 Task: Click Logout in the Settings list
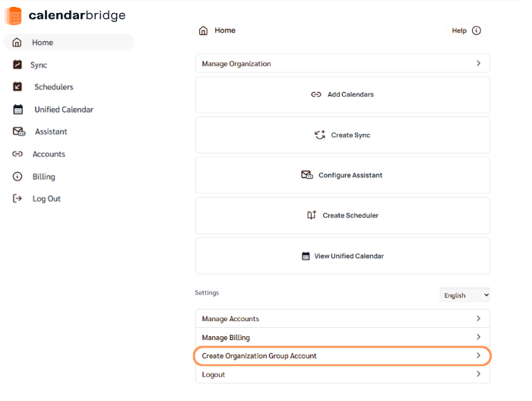click(343, 374)
